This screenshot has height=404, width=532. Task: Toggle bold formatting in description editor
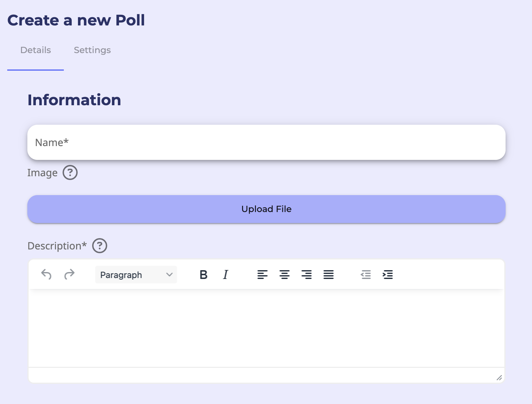coord(203,275)
